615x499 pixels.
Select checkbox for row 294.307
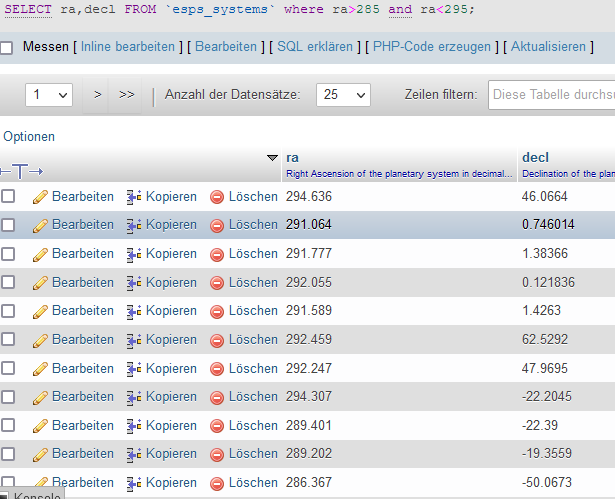[7, 397]
